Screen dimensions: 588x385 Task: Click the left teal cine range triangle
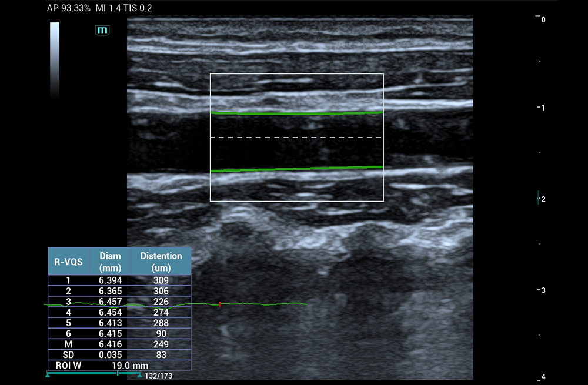coord(48,374)
